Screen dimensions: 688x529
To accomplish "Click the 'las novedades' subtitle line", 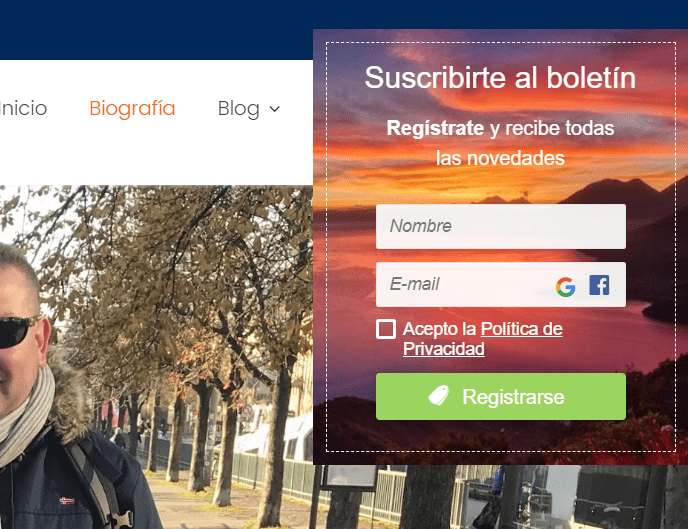I will pyautogui.click(x=500, y=158).
